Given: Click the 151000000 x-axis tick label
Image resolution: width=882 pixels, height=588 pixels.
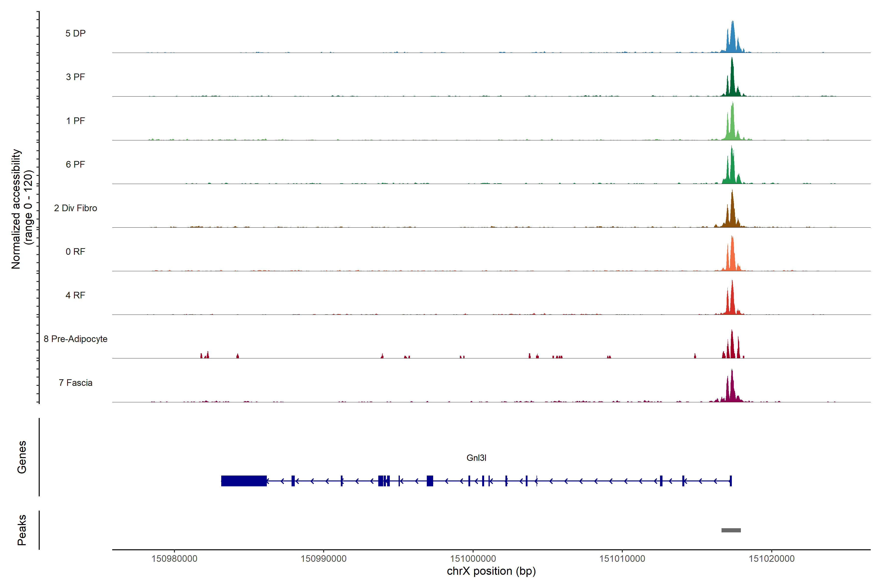Looking at the screenshot, I should click(473, 559).
